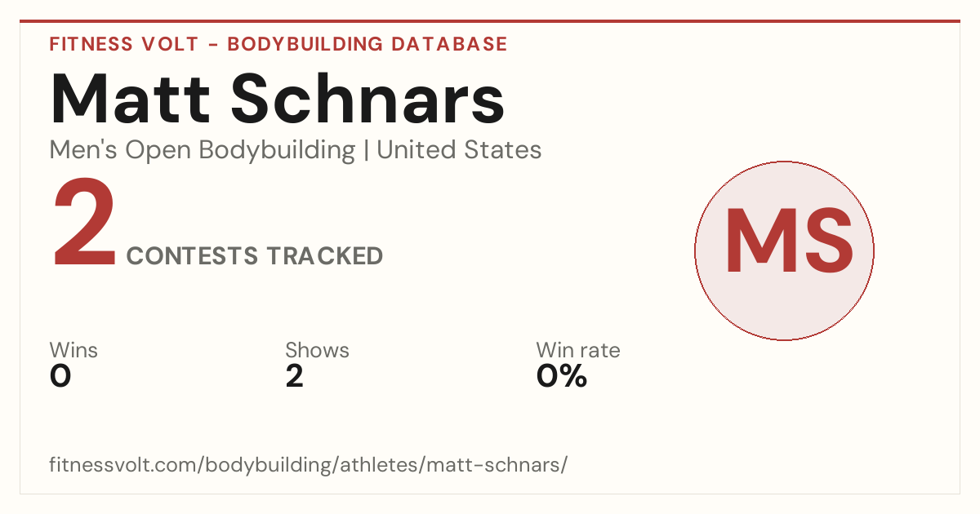Click the Fitness Volt Bodybuilding Database header
The width and height of the screenshot is (980, 514).
click(278, 44)
